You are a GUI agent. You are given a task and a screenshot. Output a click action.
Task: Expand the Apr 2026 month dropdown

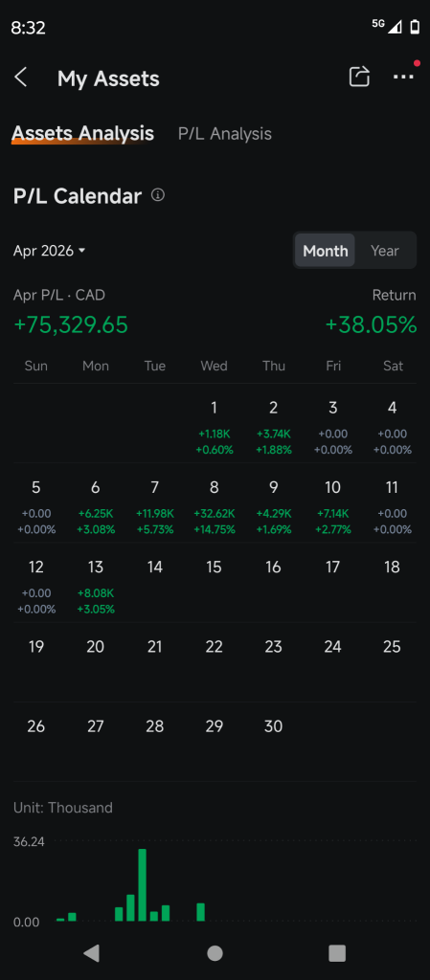click(50, 251)
